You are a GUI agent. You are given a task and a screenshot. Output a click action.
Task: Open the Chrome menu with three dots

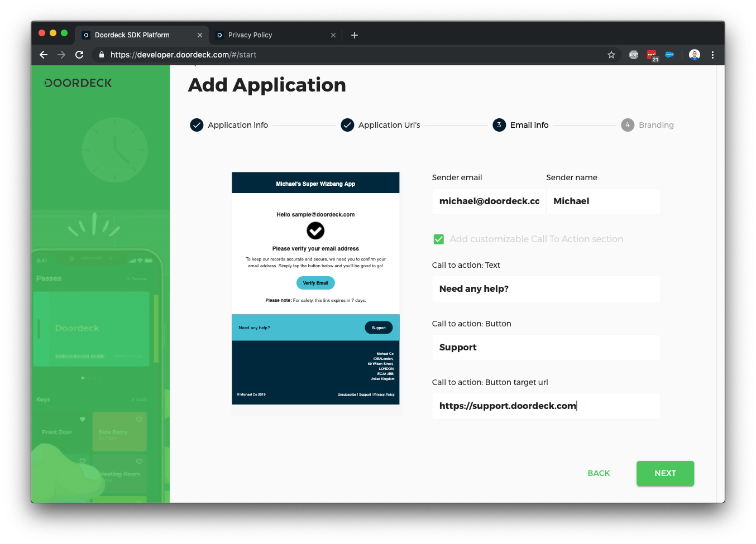tap(713, 55)
